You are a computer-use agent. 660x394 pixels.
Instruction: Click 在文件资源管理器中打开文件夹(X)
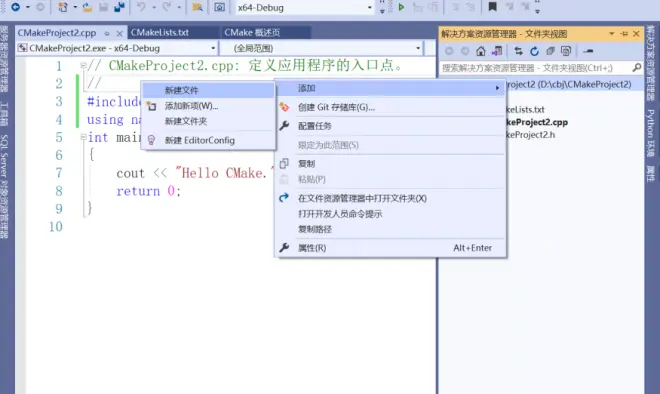(x=391, y=198)
